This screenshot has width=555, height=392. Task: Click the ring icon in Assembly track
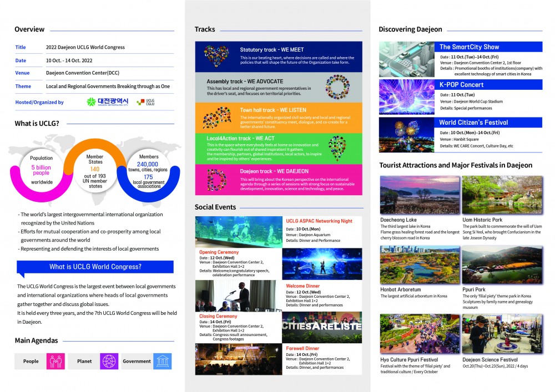(337, 86)
